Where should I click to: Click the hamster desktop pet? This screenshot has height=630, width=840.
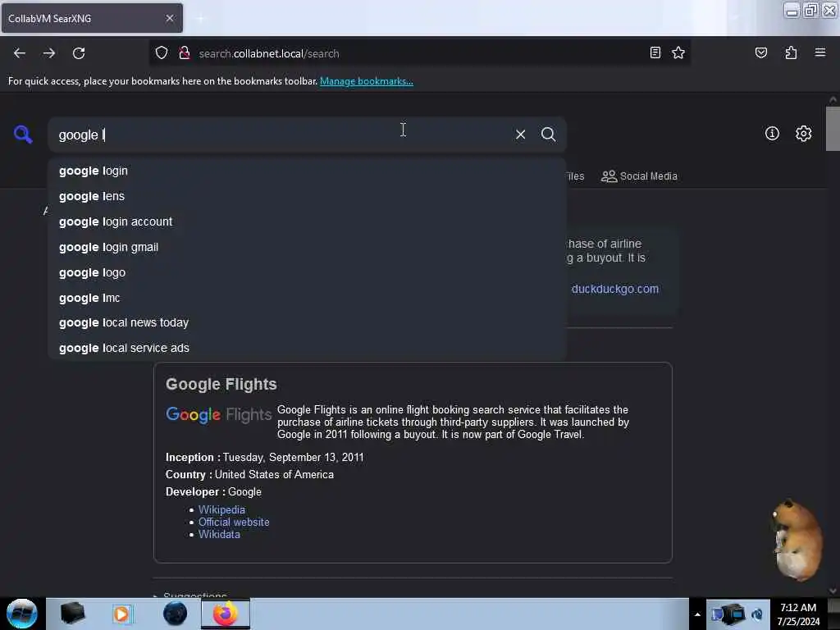(x=797, y=539)
